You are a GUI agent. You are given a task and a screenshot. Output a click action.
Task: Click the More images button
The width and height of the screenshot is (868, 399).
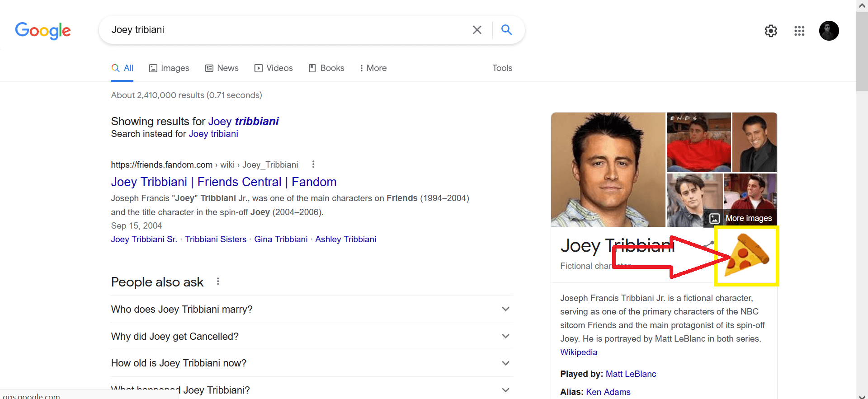click(741, 218)
